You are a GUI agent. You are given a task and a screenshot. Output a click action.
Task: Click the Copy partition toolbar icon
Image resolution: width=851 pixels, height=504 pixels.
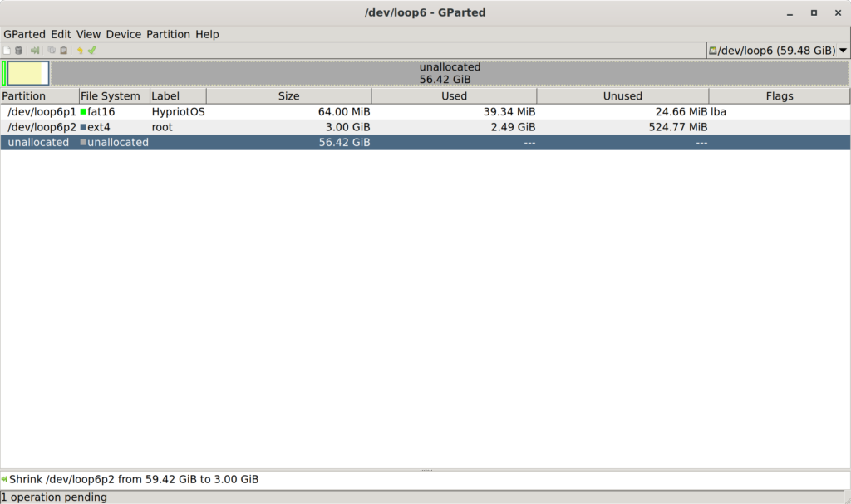[x=52, y=51]
